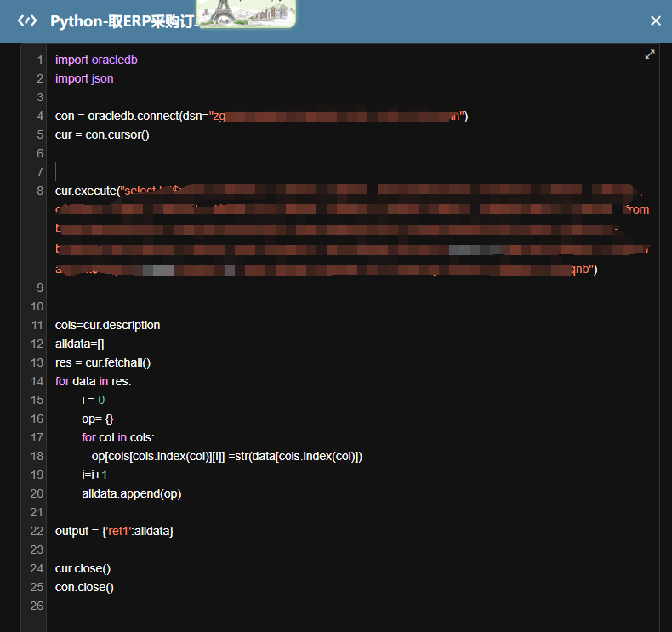Click line number 4 in gutter

(39, 116)
